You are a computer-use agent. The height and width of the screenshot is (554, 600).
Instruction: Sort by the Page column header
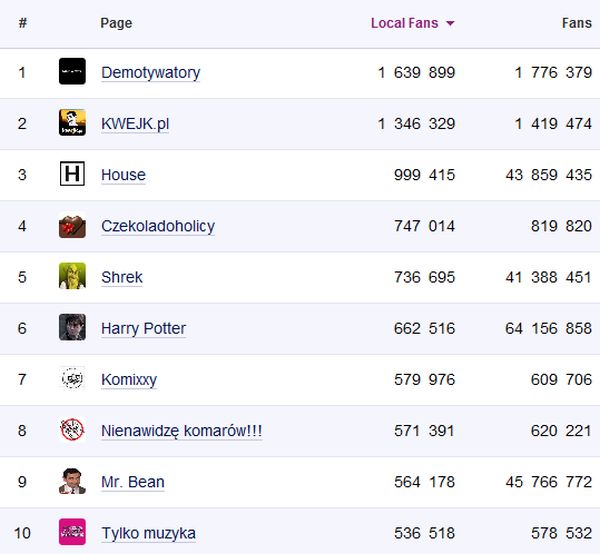(x=116, y=23)
